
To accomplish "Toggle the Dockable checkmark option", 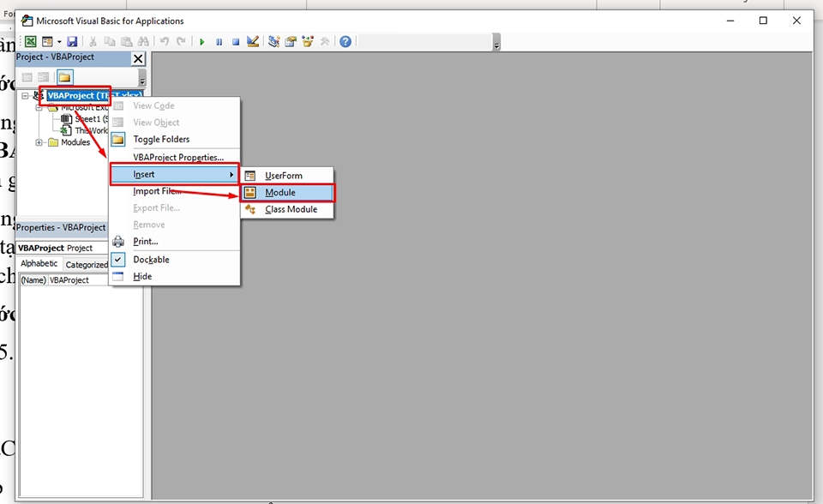I will [174, 260].
